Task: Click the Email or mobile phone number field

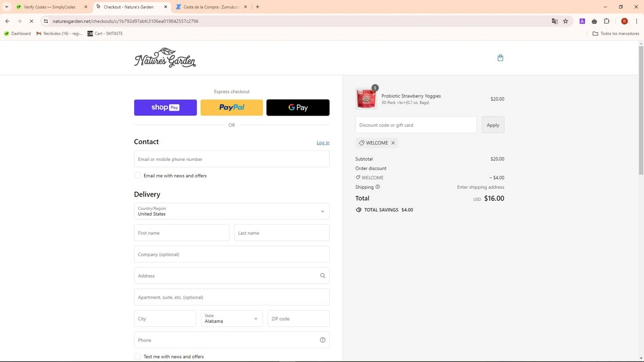Action: [232, 159]
